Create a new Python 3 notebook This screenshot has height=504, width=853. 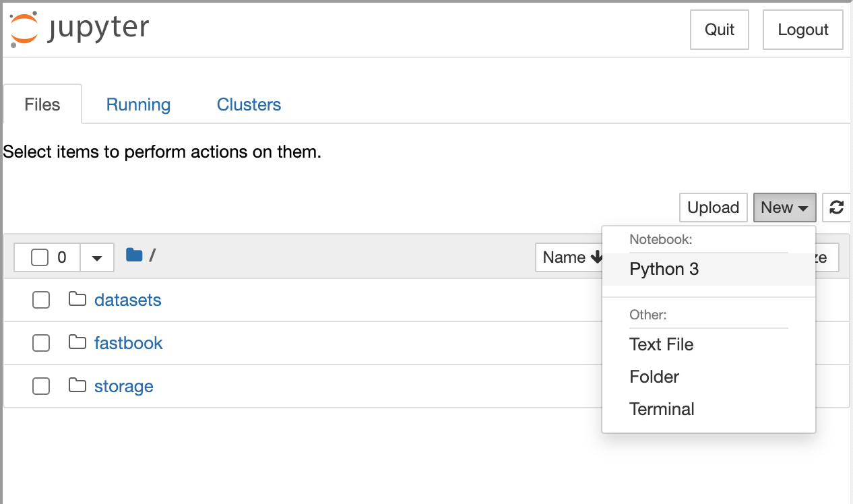coord(709,270)
